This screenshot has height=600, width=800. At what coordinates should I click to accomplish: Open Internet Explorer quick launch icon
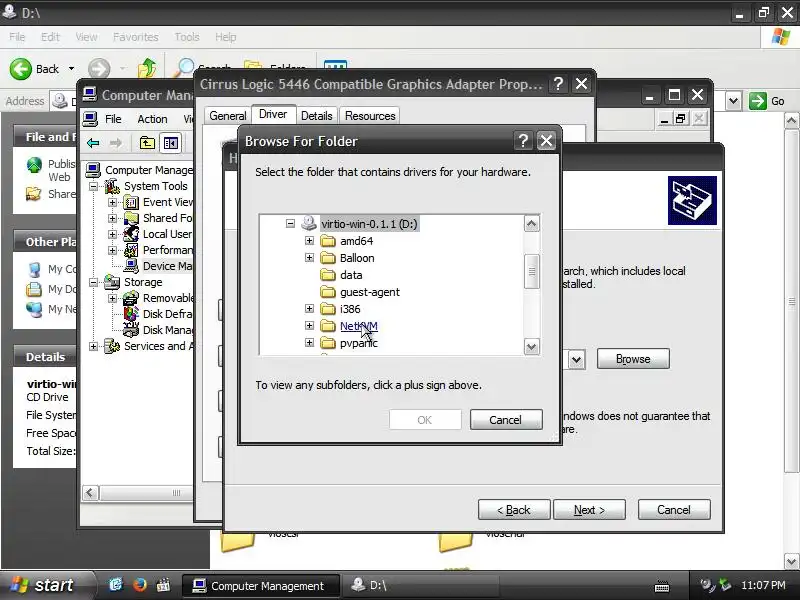coord(116,585)
